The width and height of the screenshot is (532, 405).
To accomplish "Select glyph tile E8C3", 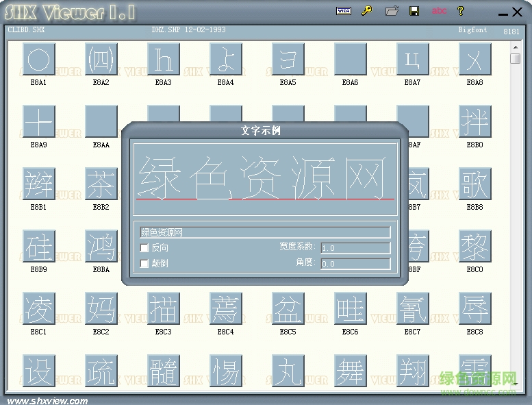I will (164, 308).
